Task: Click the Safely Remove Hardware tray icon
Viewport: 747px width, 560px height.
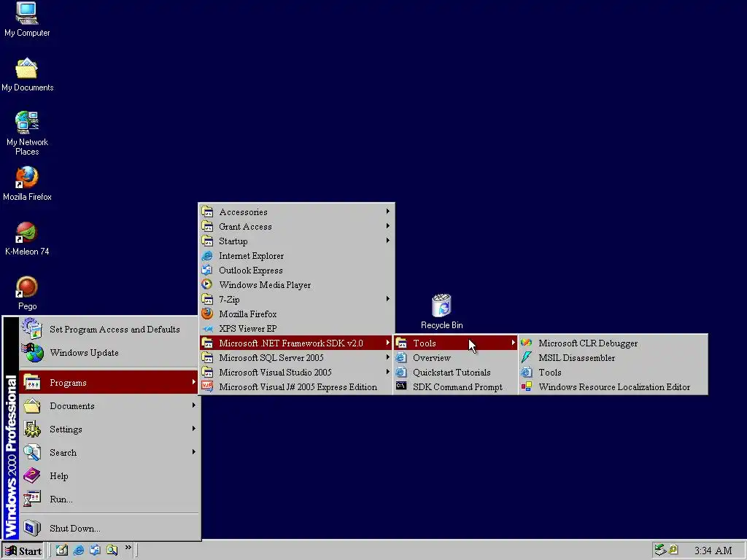Action: [x=659, y=550]
